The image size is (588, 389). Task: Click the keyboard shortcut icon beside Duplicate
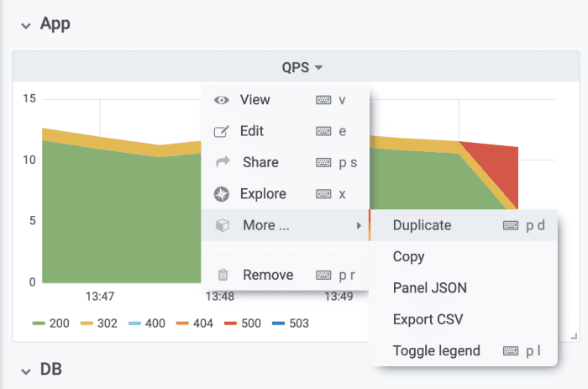[511, 225]
